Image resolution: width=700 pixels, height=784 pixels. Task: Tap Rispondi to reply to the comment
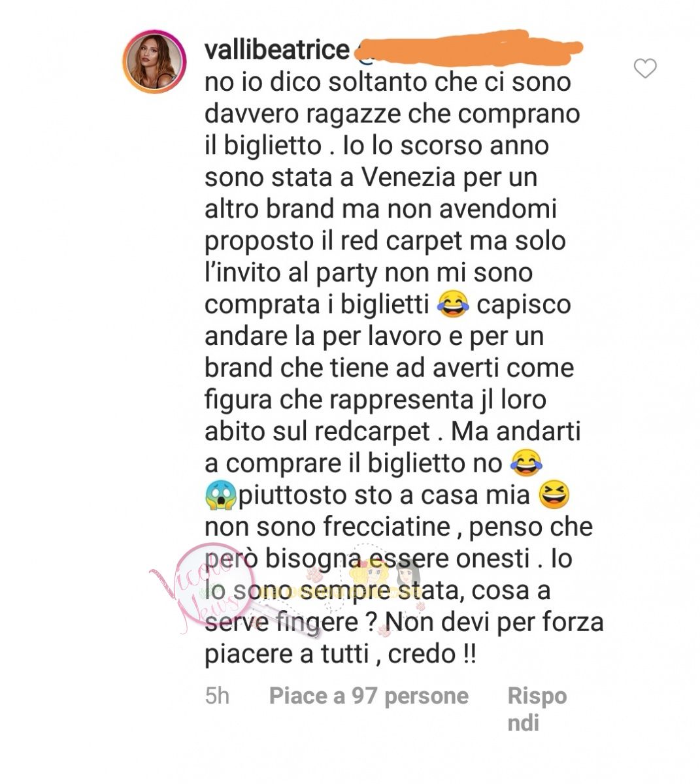(537, 709)
